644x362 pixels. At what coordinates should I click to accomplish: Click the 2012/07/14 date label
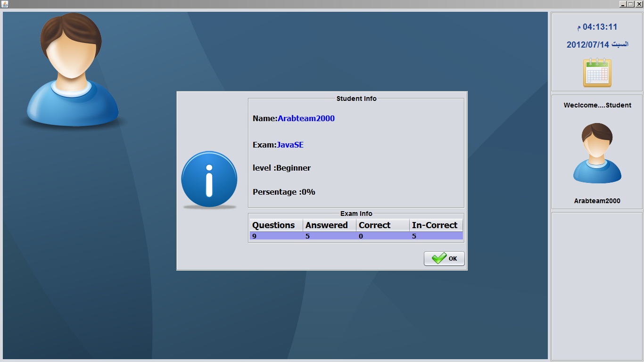pos(597,44)
